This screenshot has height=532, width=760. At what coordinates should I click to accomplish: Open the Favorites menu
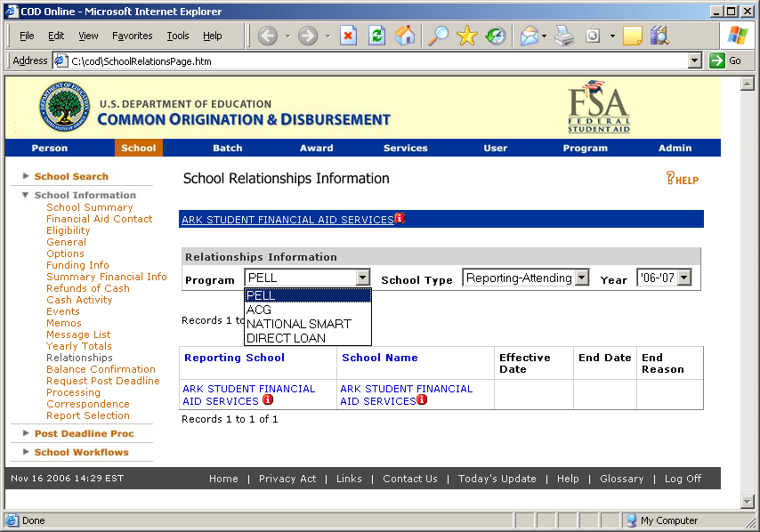coord(132,36)
